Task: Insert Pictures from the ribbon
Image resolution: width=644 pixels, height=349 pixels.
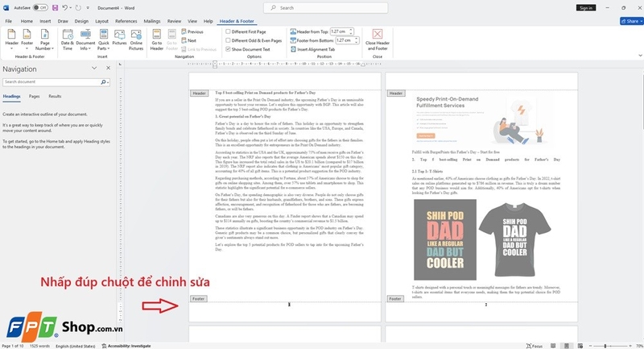Action: pos(119,37)
